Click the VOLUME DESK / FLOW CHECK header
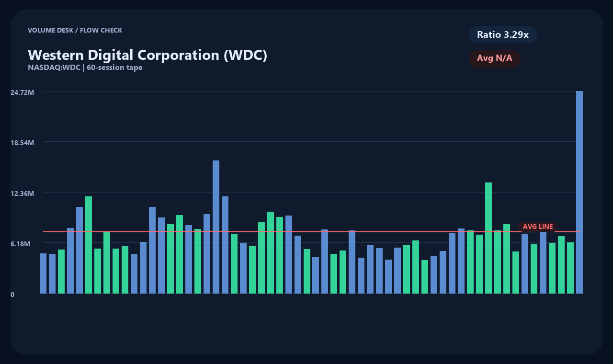The width and height of the screenshot is (613, 364). coord(75,30)
